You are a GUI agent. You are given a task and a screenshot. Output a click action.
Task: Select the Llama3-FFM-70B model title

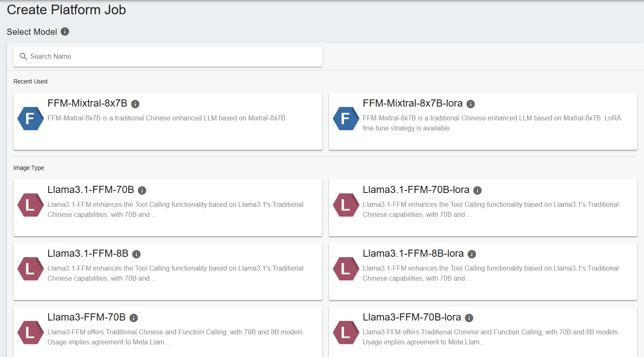[86, 317]
